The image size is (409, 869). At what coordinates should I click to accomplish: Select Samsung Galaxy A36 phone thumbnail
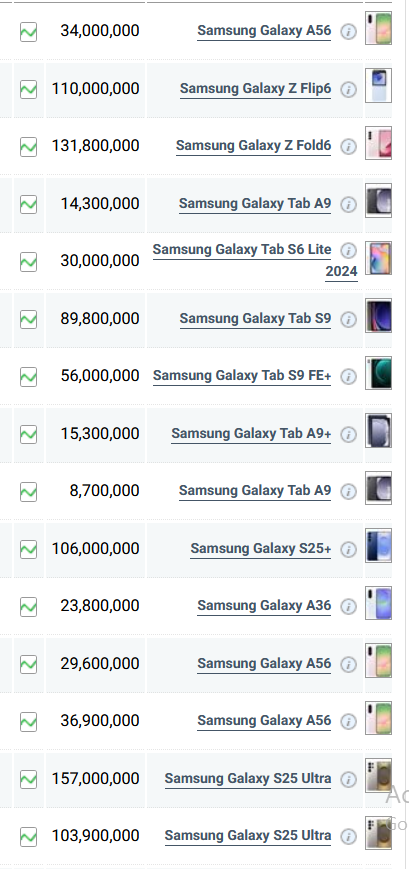379,603
